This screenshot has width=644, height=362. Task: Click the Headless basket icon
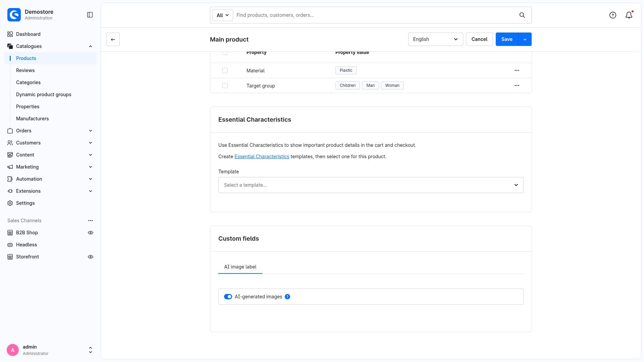point(10,245)
